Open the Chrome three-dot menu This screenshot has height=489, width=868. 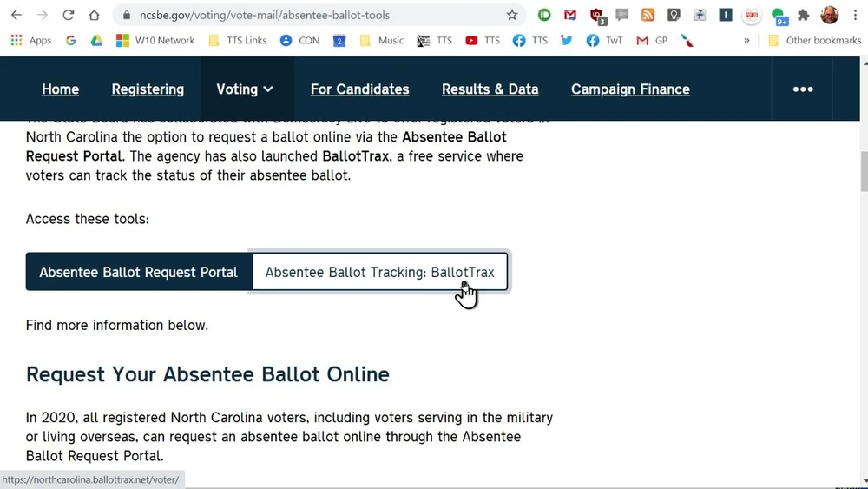(x=855, y=15)
